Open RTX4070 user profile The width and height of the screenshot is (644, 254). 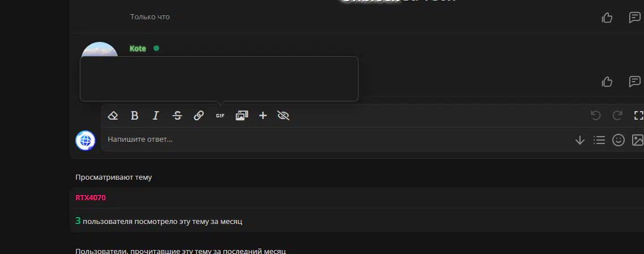[91, 198]
